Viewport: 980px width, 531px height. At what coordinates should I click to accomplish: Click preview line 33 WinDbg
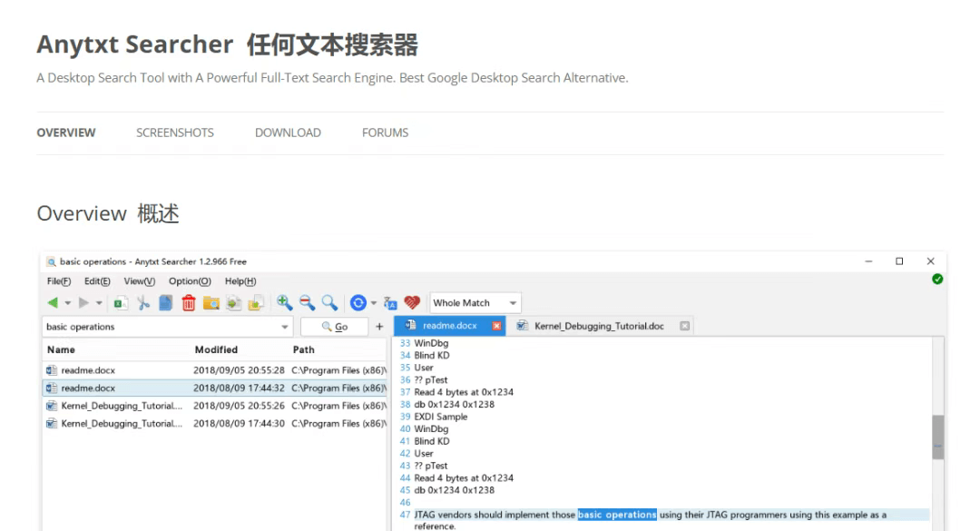tap(431, 343)
